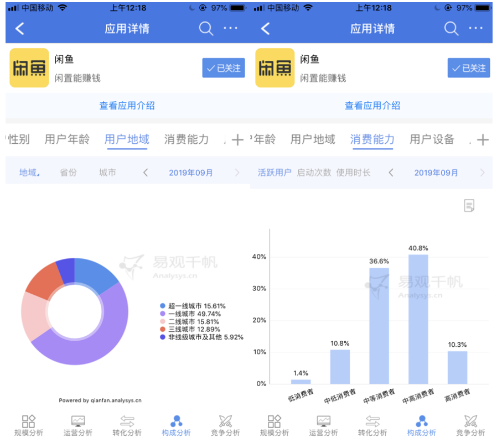Screen dimensions: 497x448
Task: Open 规模分析 in left bottom bar
Action: (29, 426)
